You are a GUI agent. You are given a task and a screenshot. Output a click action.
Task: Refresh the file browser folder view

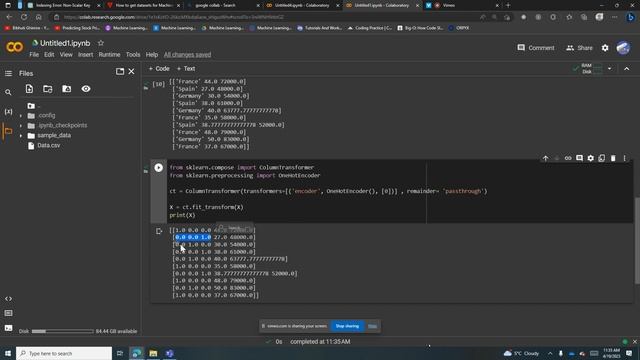pyautogui.click(x=48, y=89)
